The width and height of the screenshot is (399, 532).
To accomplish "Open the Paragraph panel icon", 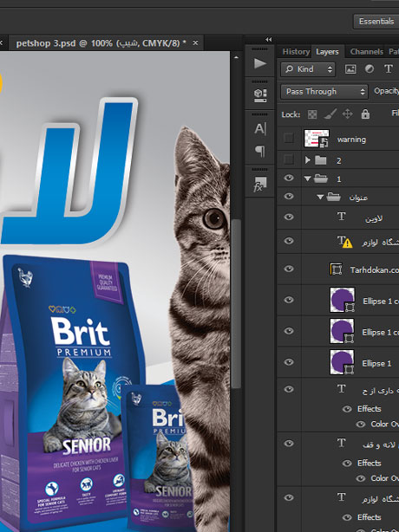I will 259,151.
